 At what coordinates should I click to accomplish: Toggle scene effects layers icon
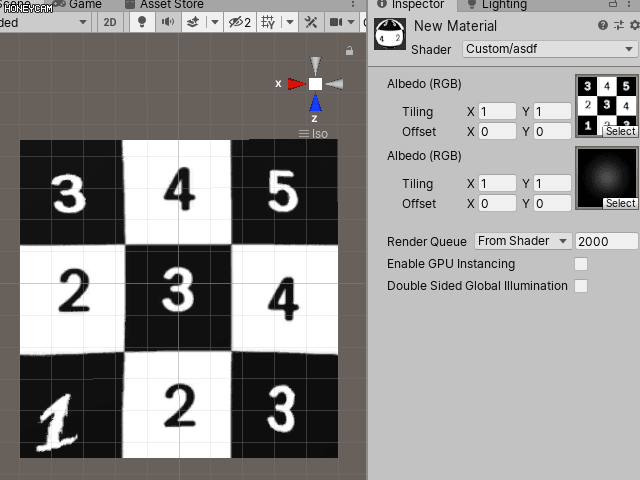tap(193, 22)
